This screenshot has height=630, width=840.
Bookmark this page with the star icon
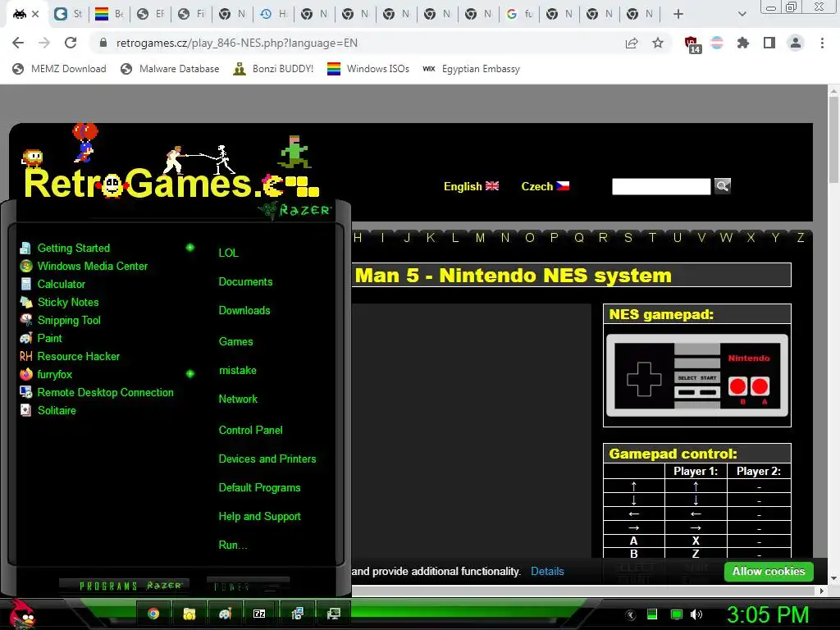point(658,43)
